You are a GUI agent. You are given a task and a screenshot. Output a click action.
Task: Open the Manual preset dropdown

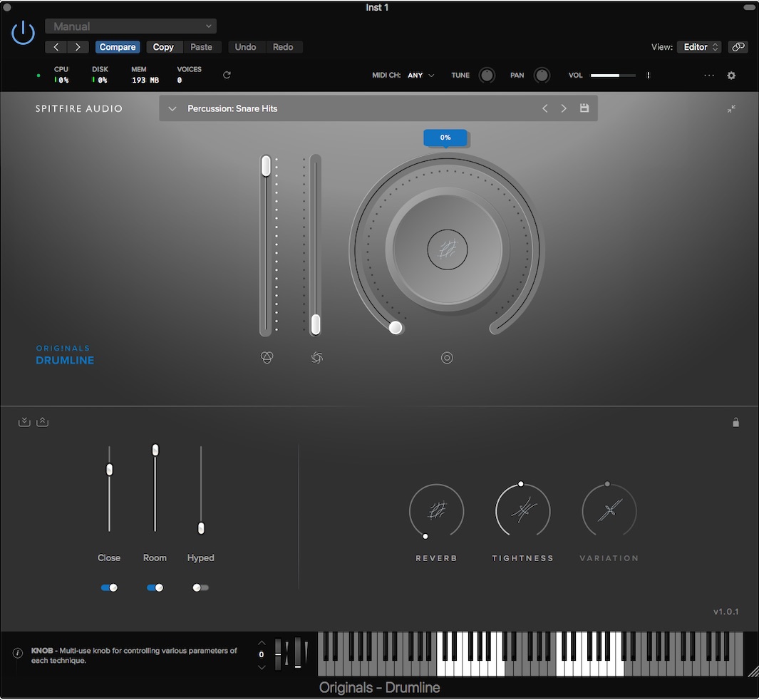point(130,26)
